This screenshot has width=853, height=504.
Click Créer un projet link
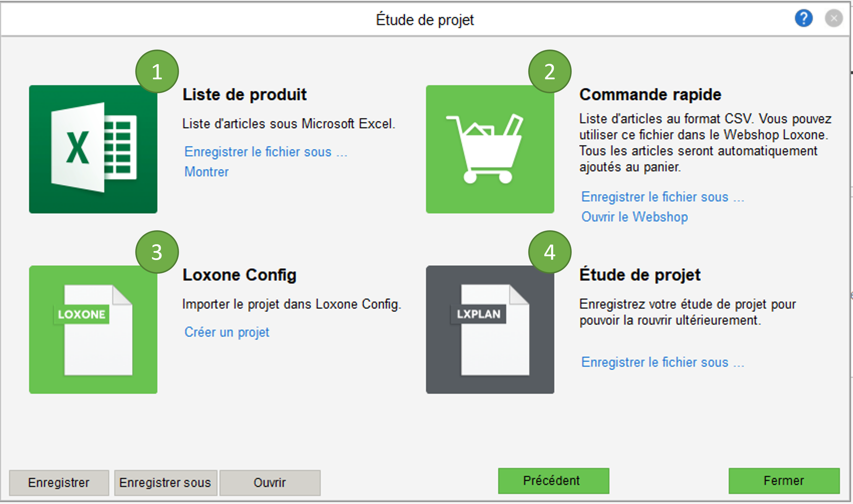click(227, 332)
